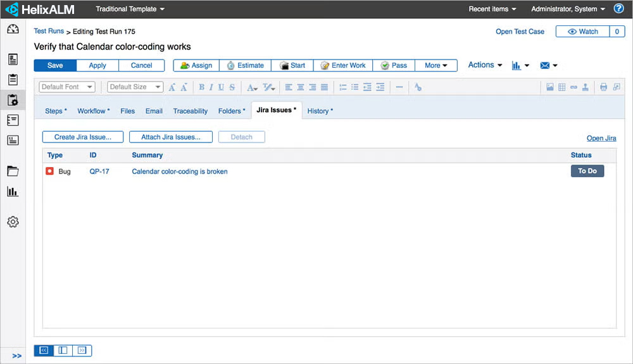Open the QP-17 issue ID link
Image resolution: width=633 pixels, height=364 pixels.
[99, 171]
